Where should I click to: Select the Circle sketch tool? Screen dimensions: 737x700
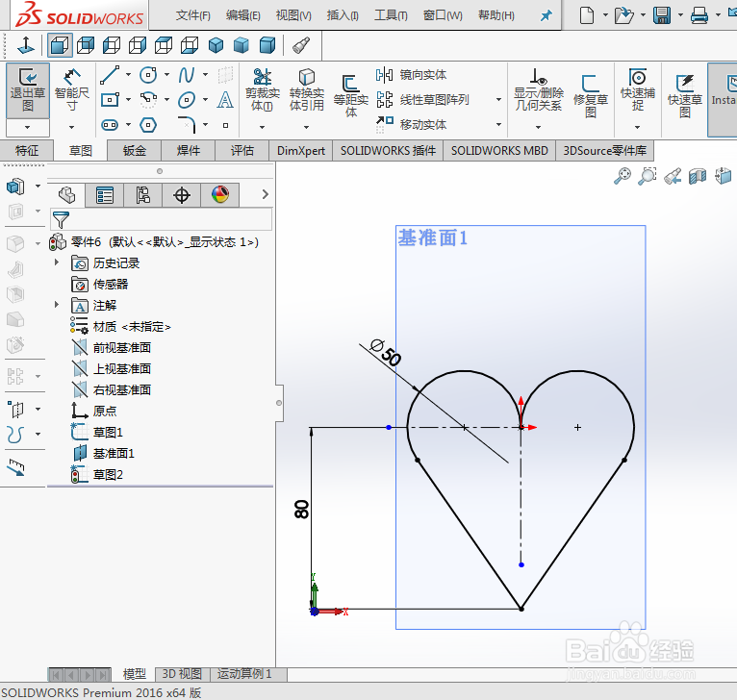click(x=148, y=75)
